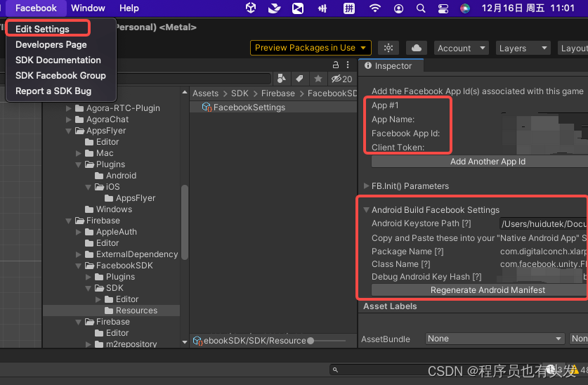588x385 pixels.
Task: Click the waveform icon in menu bar
Action: (x=322, y=8)
